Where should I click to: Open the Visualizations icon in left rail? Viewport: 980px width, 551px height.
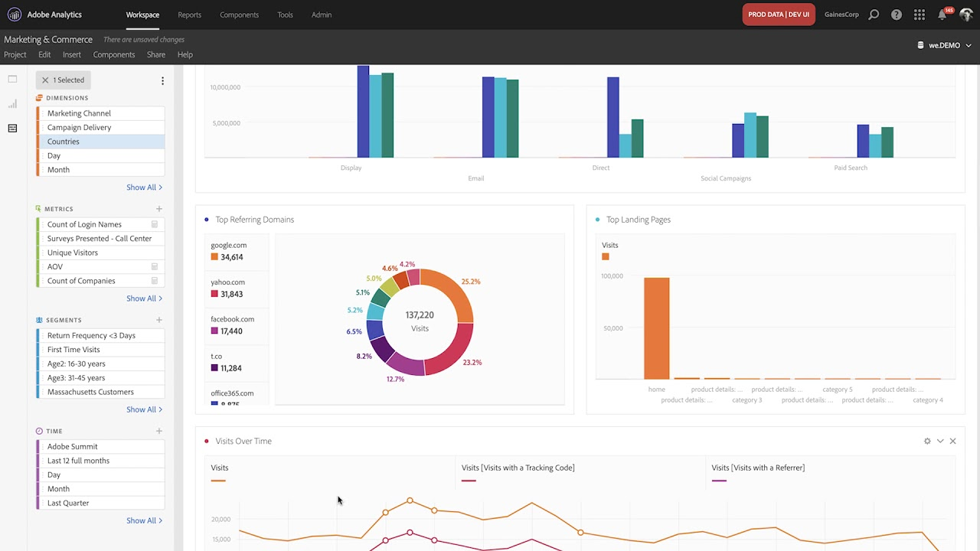[x=12, y=104]
